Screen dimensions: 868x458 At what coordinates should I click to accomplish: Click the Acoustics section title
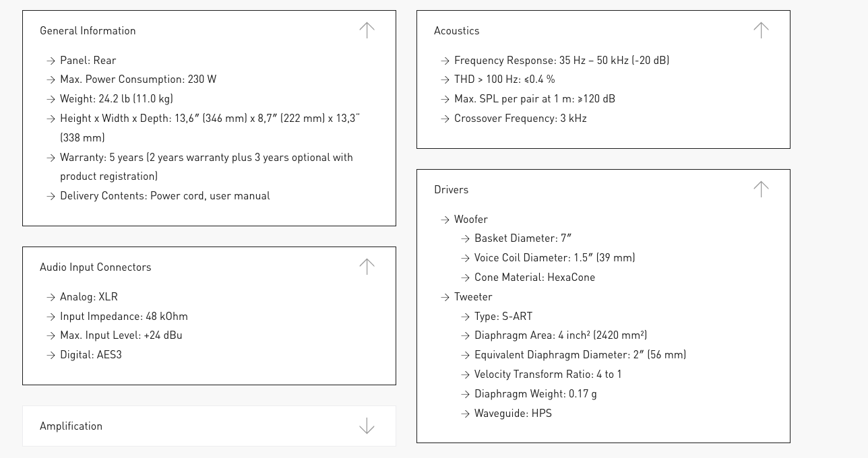click(x=456, y=31)
